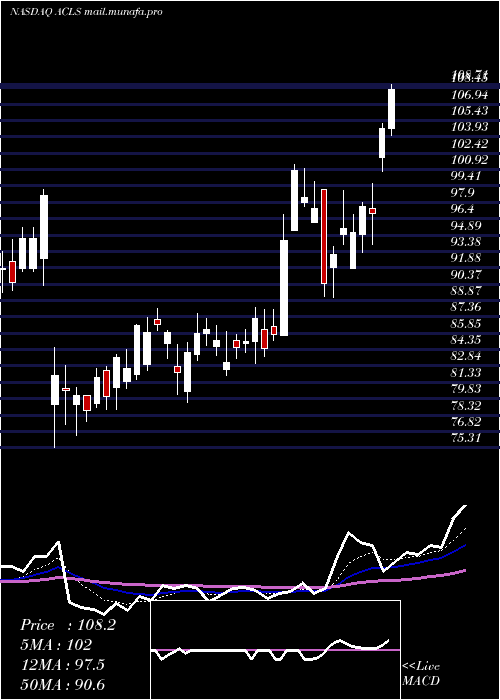Select the 100.92 price axis label
Image resolution: width=500 pixels, height=700 pixels.
click(469, 160)
